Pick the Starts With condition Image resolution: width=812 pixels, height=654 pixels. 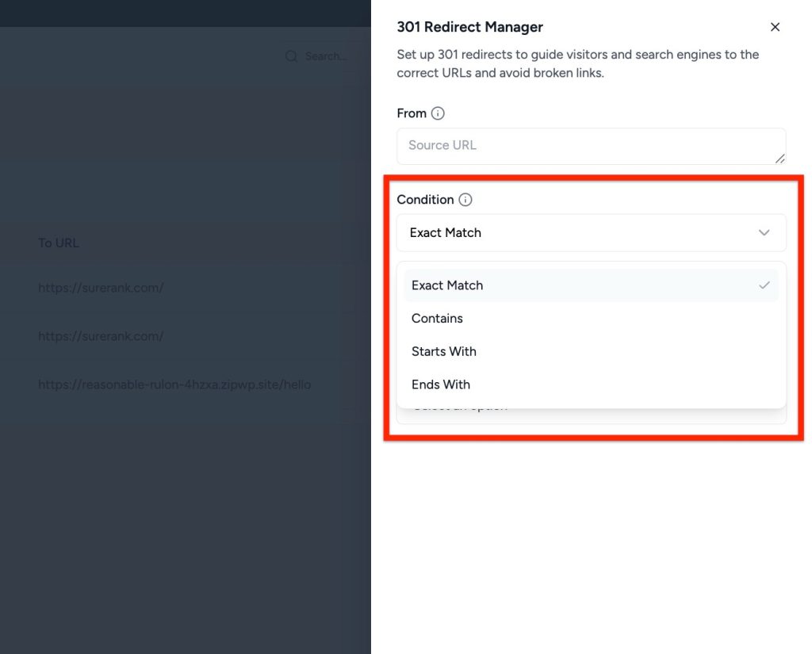pos(444,352)
